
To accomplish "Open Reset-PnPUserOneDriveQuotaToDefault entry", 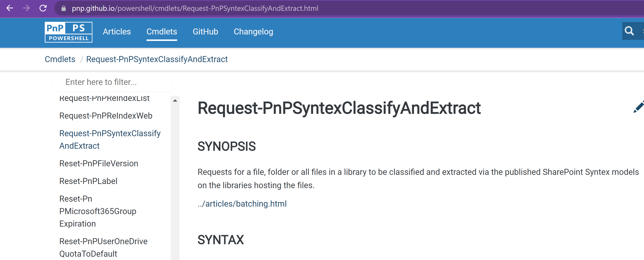I will [103, 247].
